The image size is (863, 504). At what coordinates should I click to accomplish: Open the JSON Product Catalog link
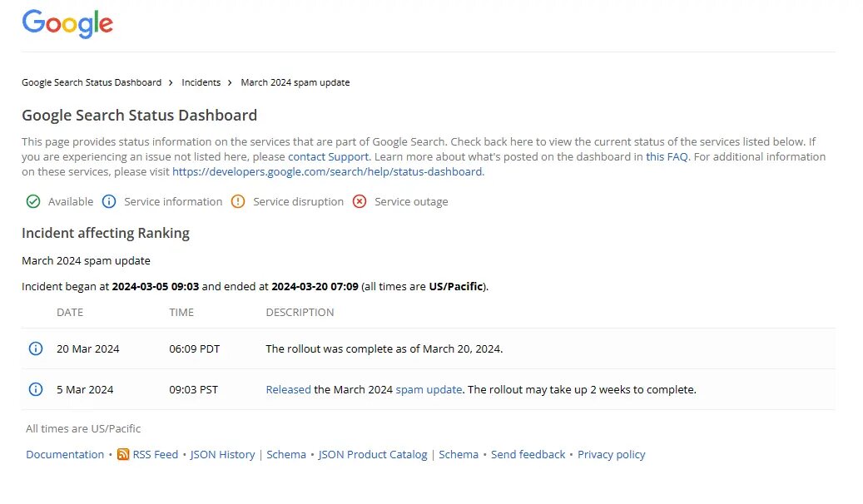coord(373,454)
